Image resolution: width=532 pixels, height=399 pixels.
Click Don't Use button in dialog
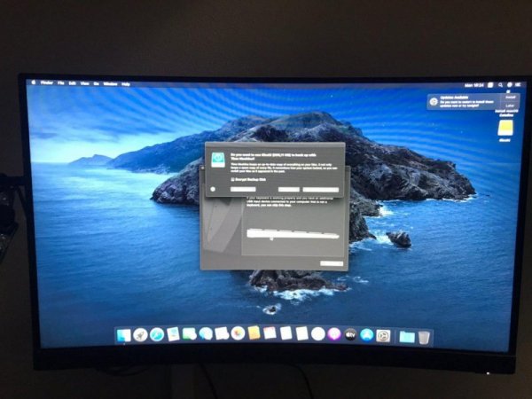pos(289,190)
